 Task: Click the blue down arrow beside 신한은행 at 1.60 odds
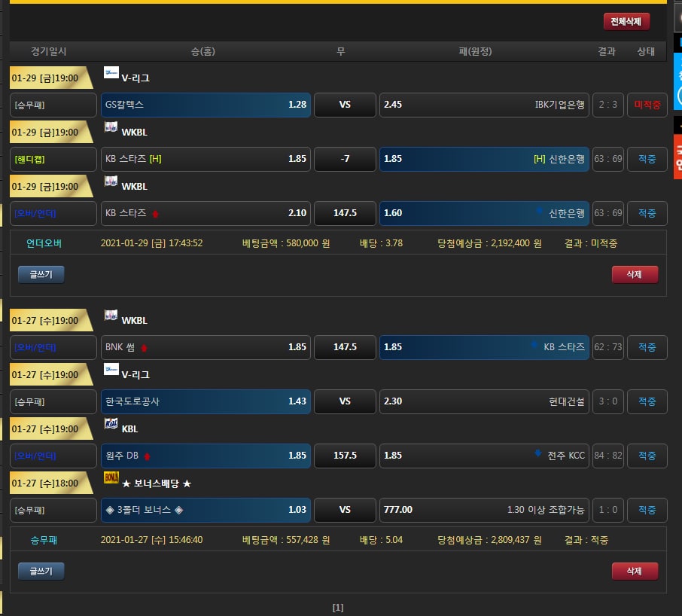click(540, 212)
